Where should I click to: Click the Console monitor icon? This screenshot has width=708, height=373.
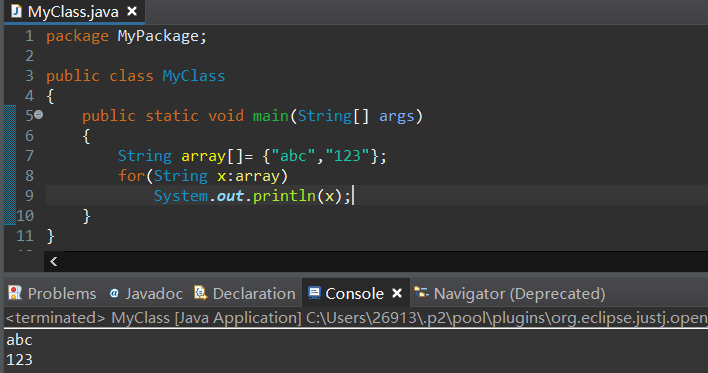point(314,293)
